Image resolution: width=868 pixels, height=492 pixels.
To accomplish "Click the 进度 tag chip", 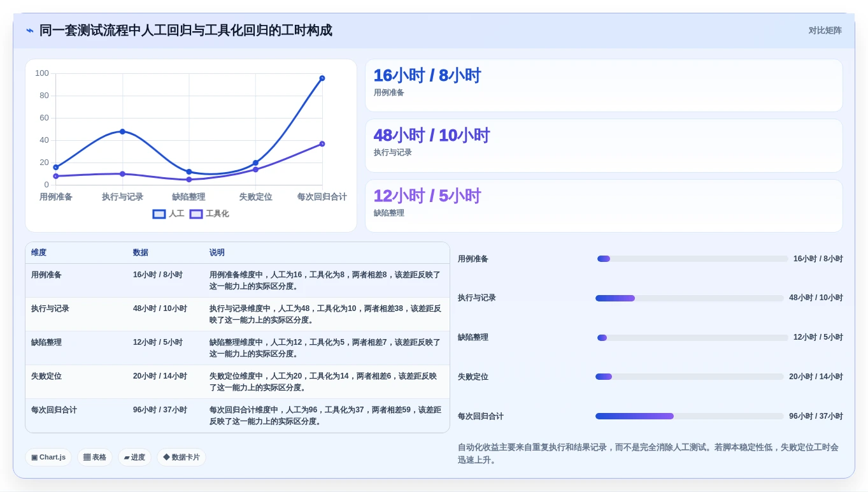I will (x=134, y=457).
